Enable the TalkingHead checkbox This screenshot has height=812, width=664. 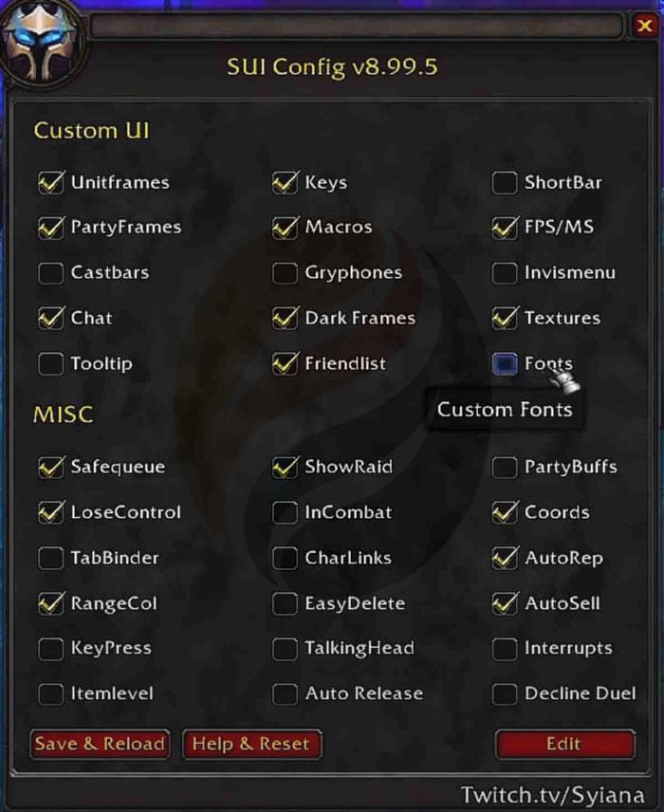(286, 648)
